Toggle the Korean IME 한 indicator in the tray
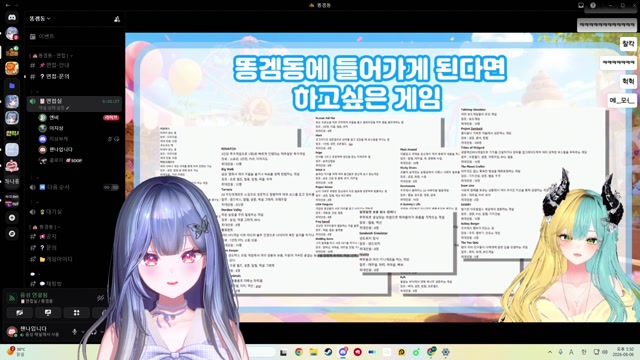The height and width of the screenshot is (360, 640). click(x=584, y=352)
